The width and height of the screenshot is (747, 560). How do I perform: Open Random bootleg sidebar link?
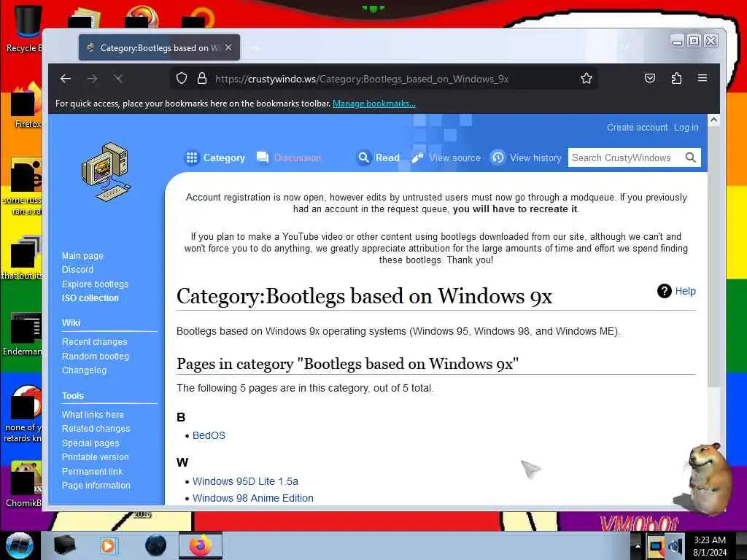coord(96,356)
